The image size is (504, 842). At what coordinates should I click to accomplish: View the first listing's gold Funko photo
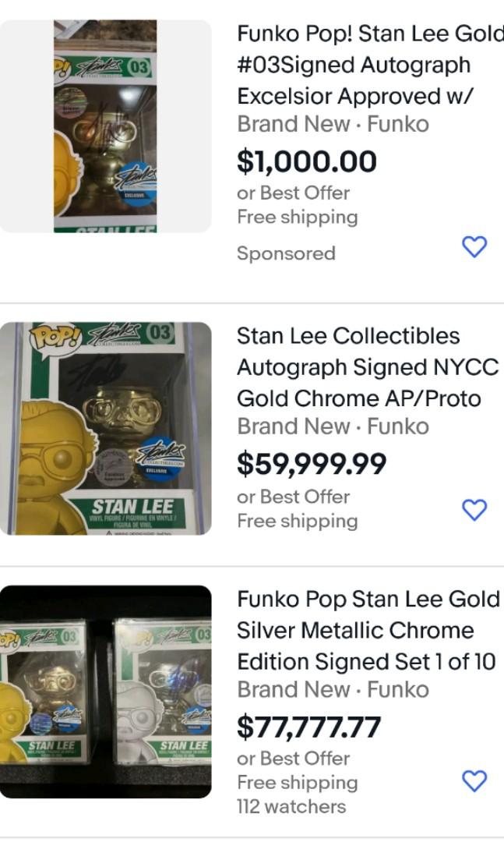(x=105, y=125)
